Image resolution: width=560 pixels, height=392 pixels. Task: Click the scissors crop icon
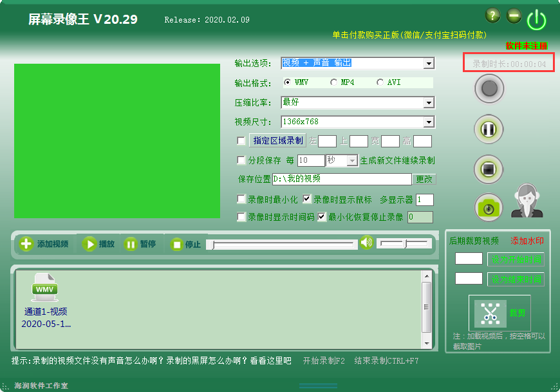click(490, 314)
